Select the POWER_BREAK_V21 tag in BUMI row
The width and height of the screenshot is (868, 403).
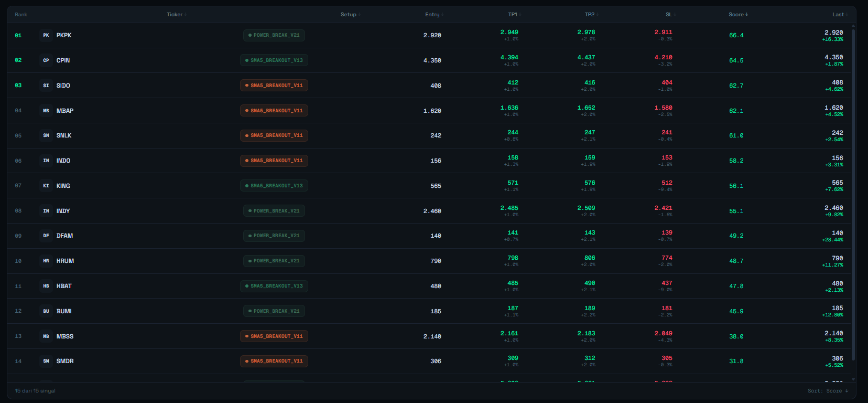click(274, 311)
